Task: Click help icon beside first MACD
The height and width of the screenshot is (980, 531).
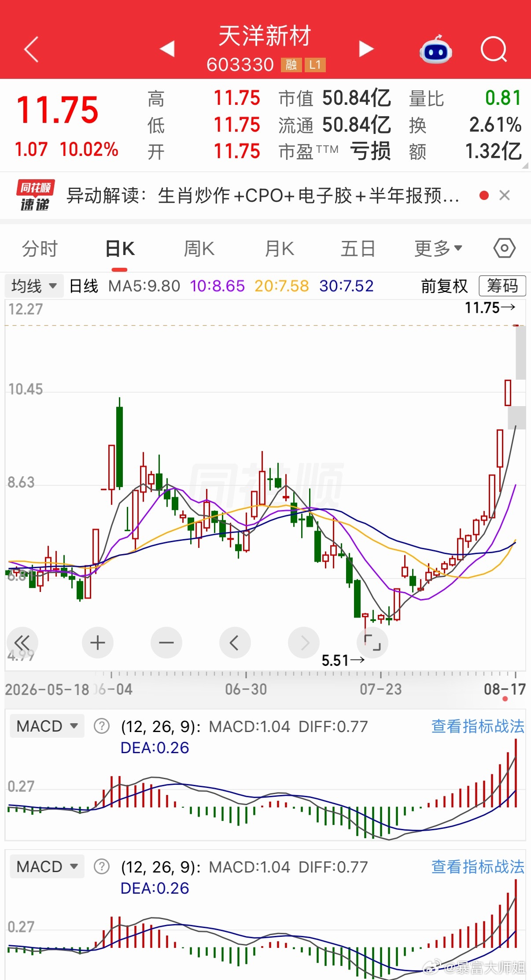Action: pos(102,726)
